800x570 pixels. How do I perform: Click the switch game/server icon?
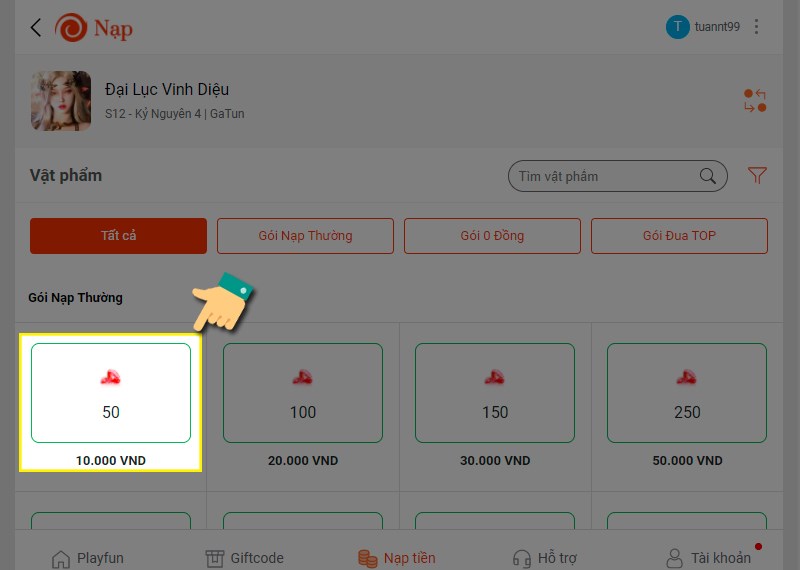755,100
